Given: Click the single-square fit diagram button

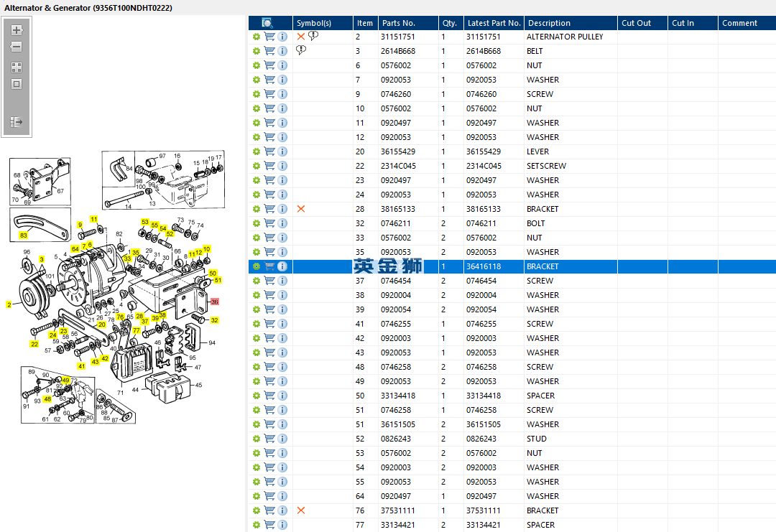Looking at the screenshot, I should click(x=17, y=84).
